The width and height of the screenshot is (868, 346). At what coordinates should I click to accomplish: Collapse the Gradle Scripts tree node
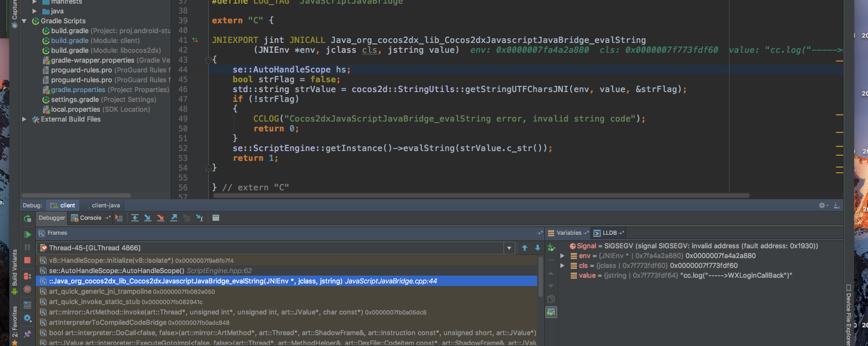pos(24,21)
